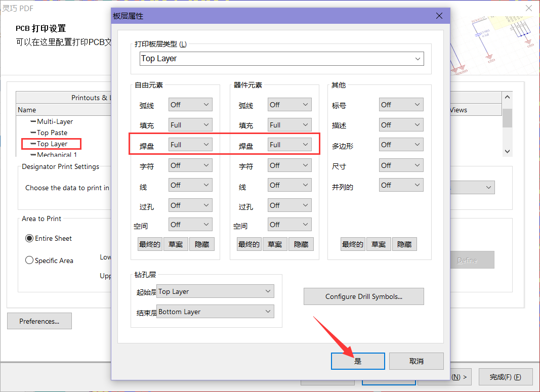Expand 自由元素 弧线 dropdown
Screen dimensions: 540x392
pos(190,105)
